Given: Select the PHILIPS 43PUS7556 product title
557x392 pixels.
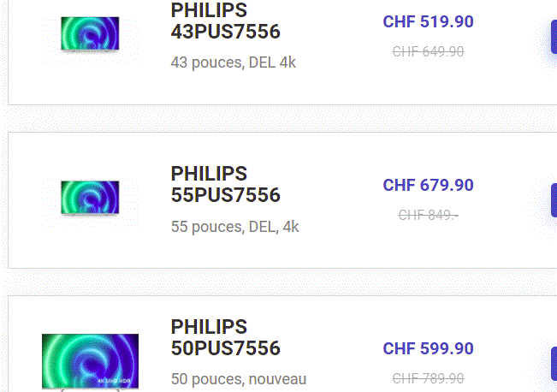Looking at the screenshot, I should click(226, 21).
